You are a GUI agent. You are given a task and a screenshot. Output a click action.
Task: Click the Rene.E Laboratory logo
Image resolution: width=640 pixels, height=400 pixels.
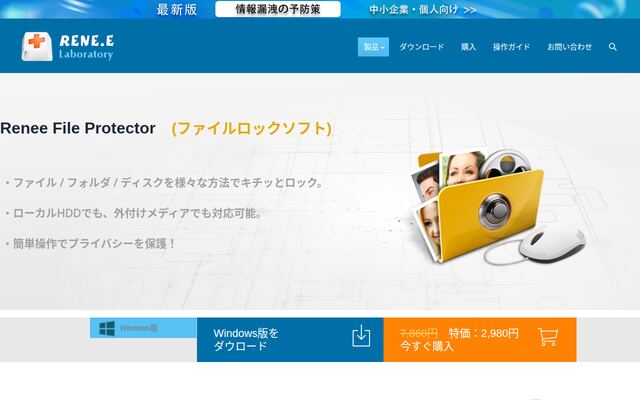68,47
